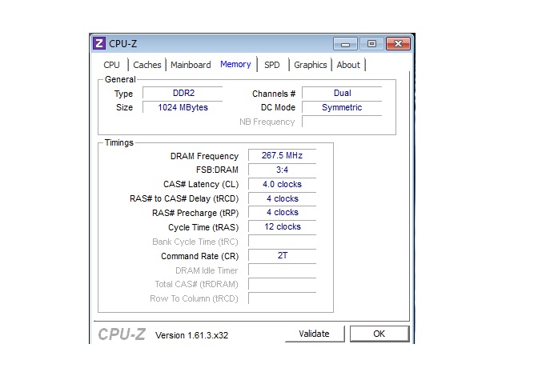This screenshot has height=392, width=534.
Task: Click the RAS# to CAS# Delay label
Action: [x=184, y=198]
